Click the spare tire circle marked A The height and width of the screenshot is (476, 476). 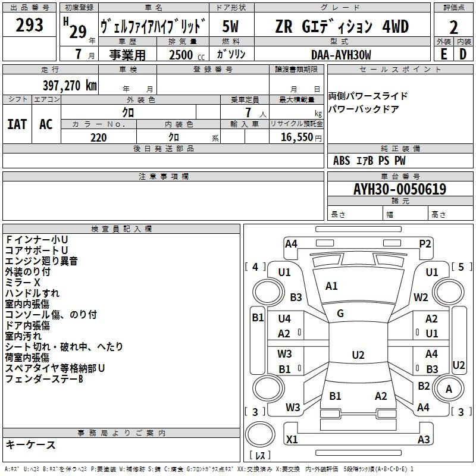(x=449, y=389)
